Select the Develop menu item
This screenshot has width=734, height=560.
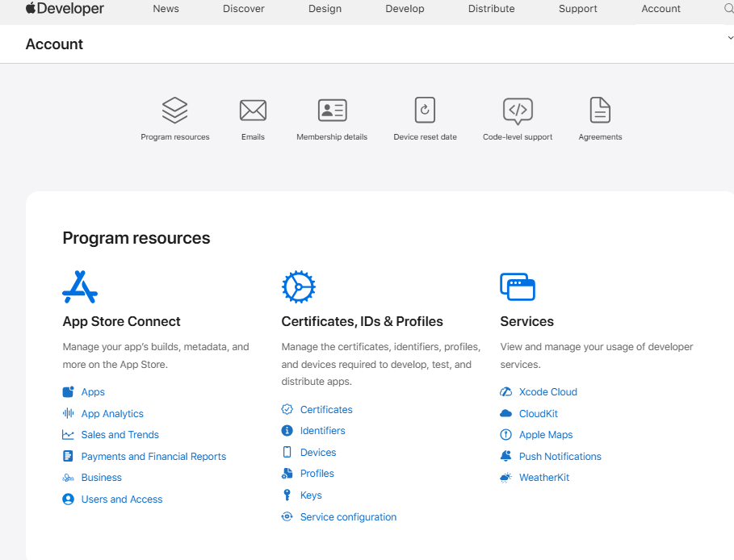click(x=405, y=9)
